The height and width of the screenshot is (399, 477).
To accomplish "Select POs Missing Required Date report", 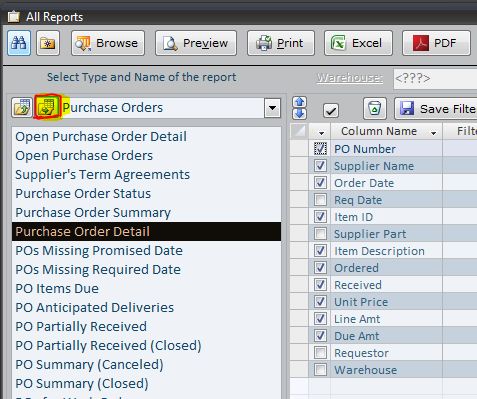I will pyautogui.click(x=146, y=269).
